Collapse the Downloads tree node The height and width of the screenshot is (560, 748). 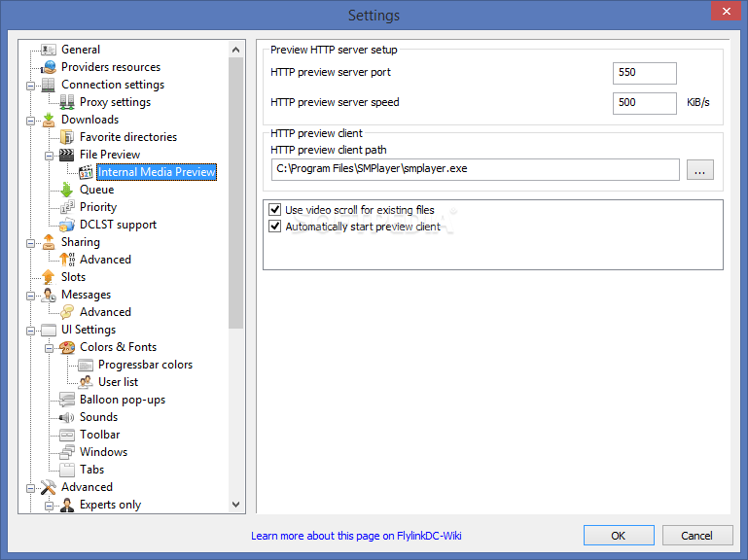30,121
